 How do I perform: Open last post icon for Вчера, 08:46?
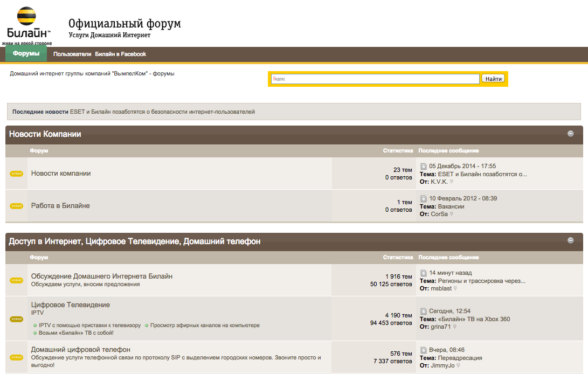(424, 350)
